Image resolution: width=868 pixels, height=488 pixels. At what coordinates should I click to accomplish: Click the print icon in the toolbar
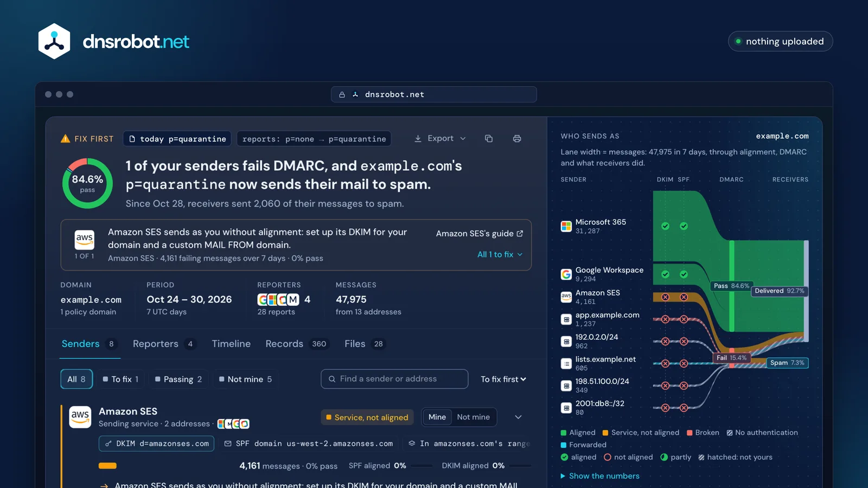point(517,139)
